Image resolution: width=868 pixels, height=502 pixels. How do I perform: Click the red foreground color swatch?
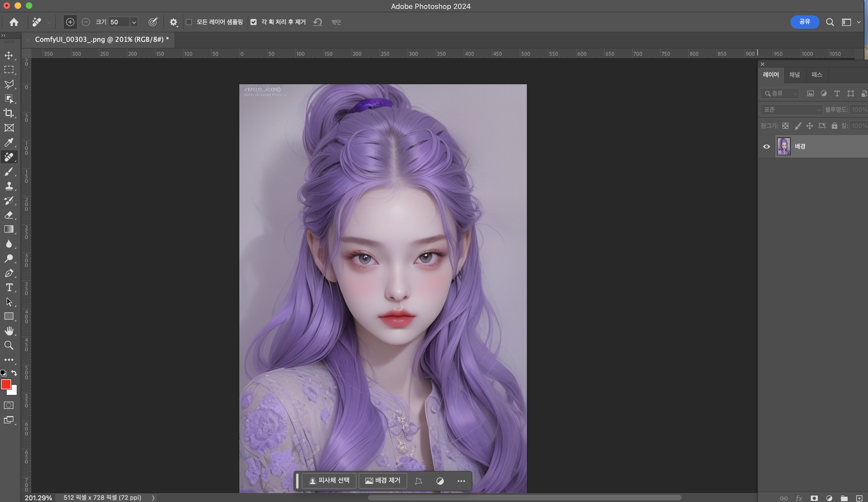pyautogui.click(x=6, y=384)
